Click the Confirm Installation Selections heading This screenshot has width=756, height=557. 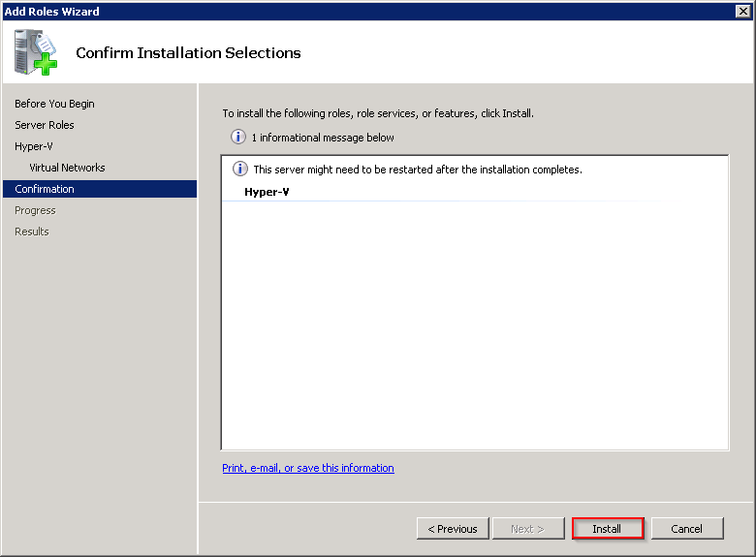click(x=188, y=52)
